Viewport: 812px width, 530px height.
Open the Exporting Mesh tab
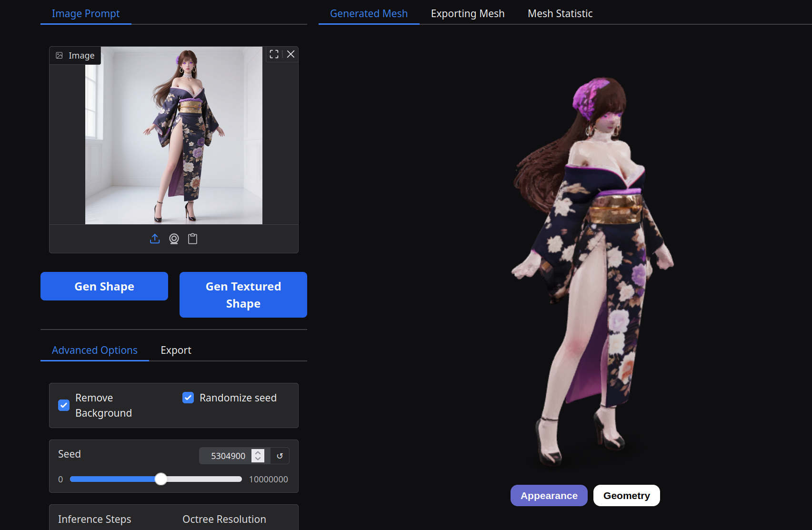(x=468, y=13)
